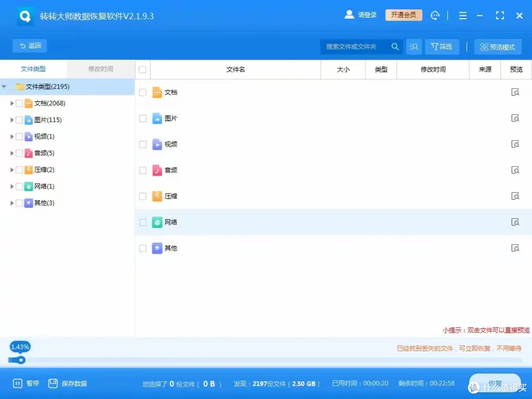Preview the 文档 row using its preview icon
532x399 pixels.
tap(515, 92)
